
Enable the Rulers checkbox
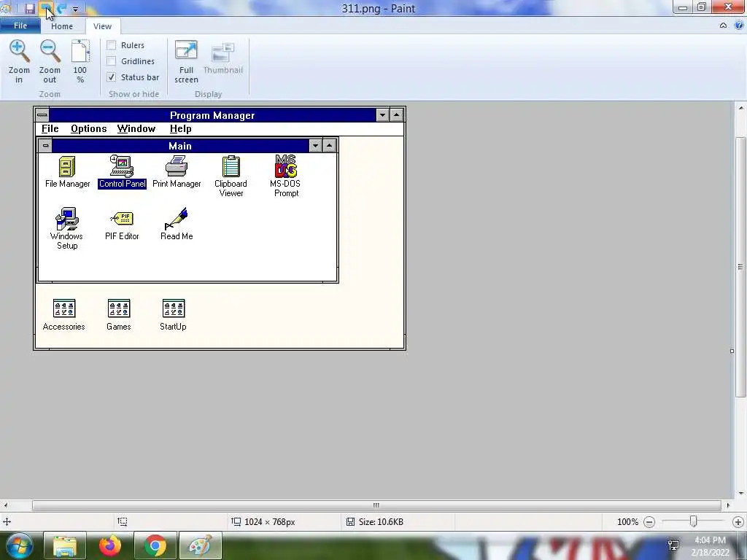pyautogui.click(x=111, y=44)
